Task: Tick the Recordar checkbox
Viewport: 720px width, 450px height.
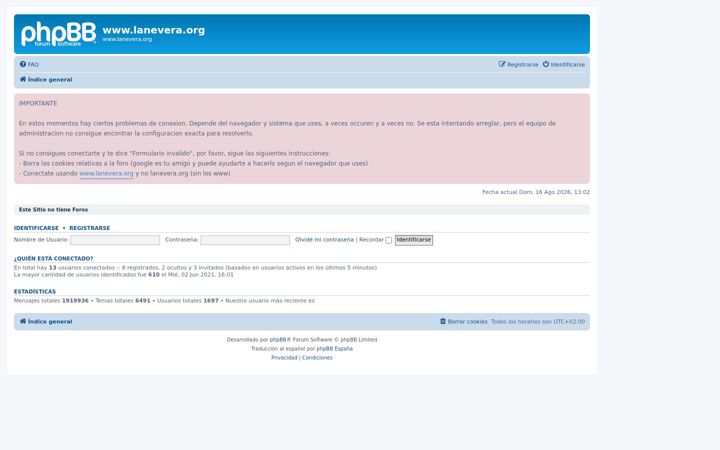Action: point(388,240)
